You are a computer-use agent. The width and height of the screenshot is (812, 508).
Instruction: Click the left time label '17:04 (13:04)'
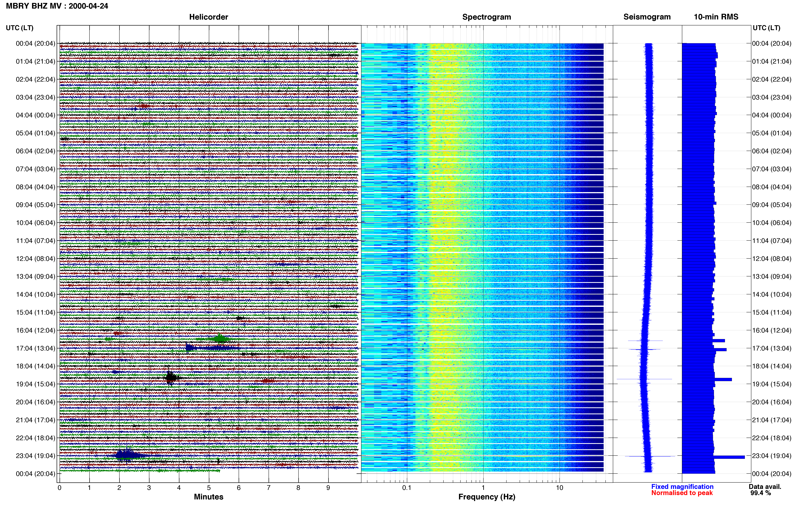[x=35, y=348]
